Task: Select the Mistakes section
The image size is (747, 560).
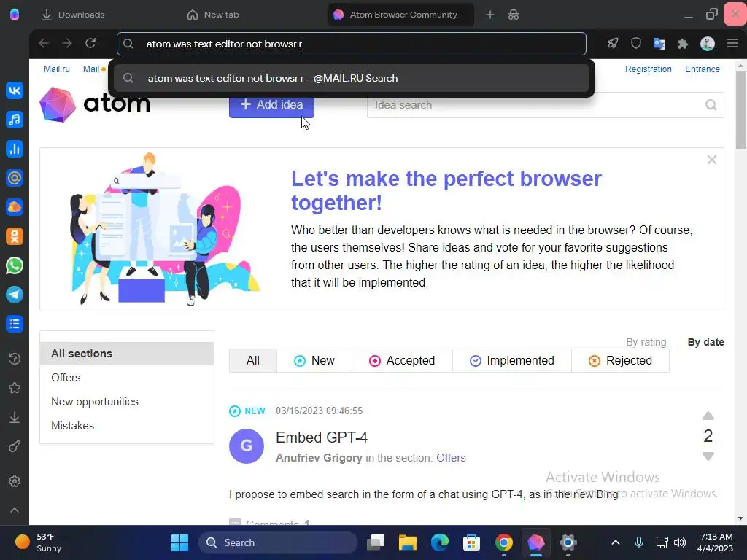Action: pos(72,426)
